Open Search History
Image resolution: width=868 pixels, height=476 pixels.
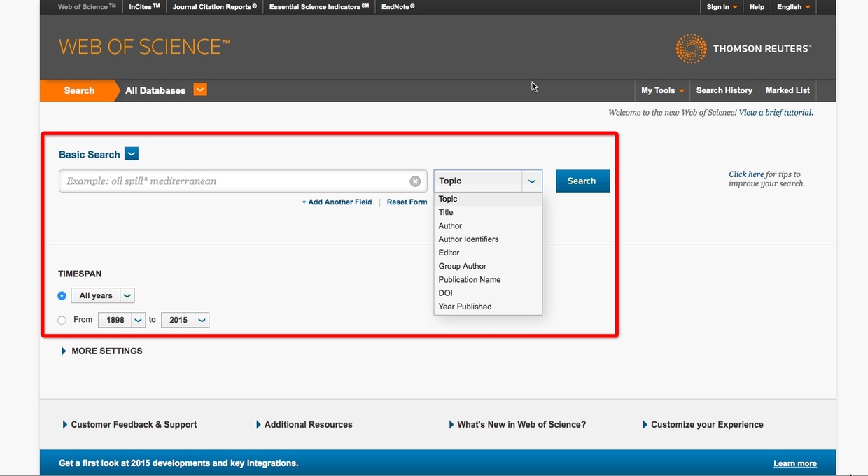724,90
